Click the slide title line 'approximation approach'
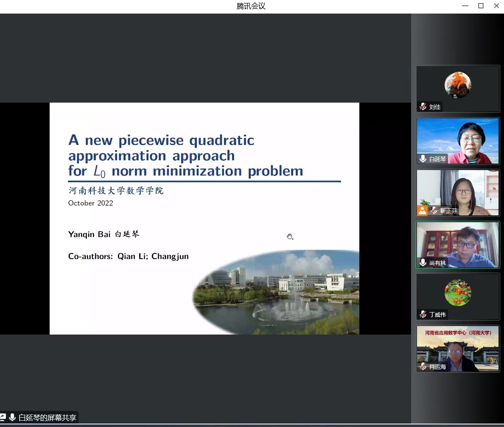Viewport: 504px width, 427px height. click(151, 156)
